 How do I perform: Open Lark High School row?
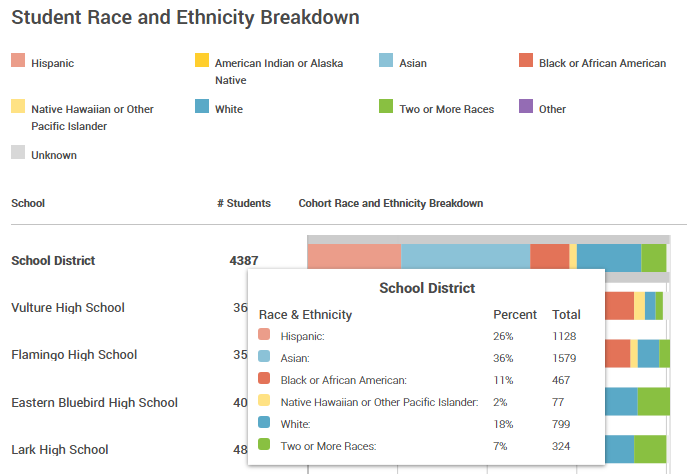pyautogui.click(x=59, y=449)
